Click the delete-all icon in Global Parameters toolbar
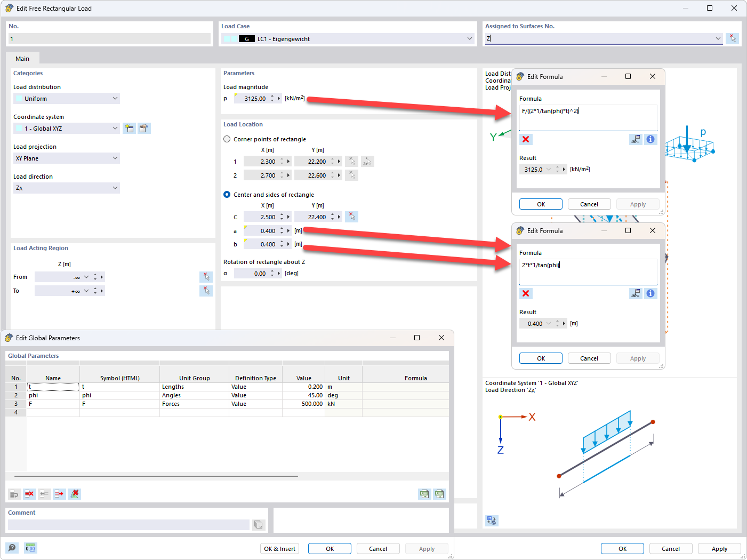747x560 pixels. (75, 494)
